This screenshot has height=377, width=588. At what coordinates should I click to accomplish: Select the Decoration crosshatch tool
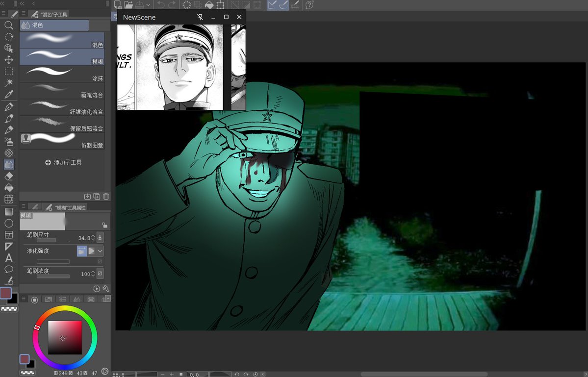(9, 153)
